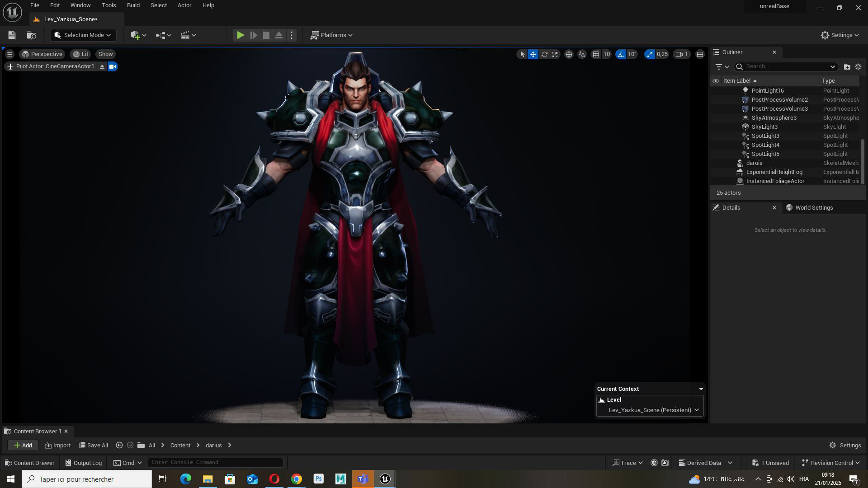Open the Add content quick menu
Screen dimensions: 868x488
pos(138,35)
